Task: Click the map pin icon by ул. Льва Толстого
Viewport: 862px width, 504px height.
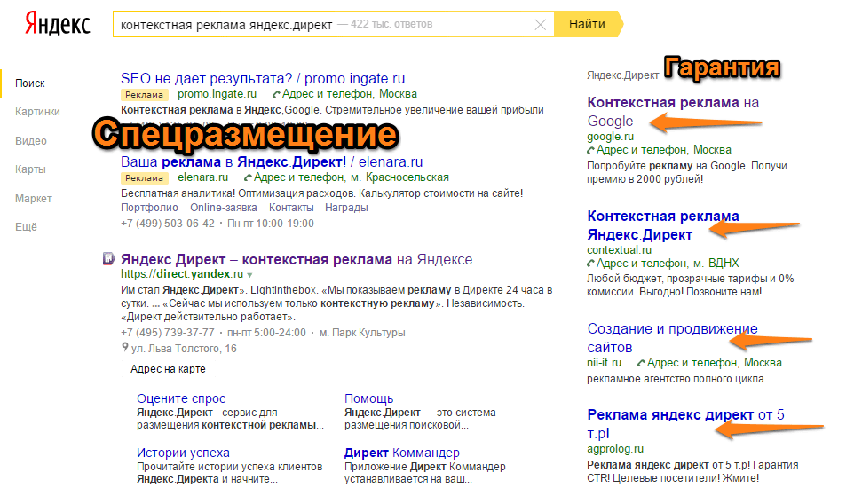Action: tap(125, 347)
